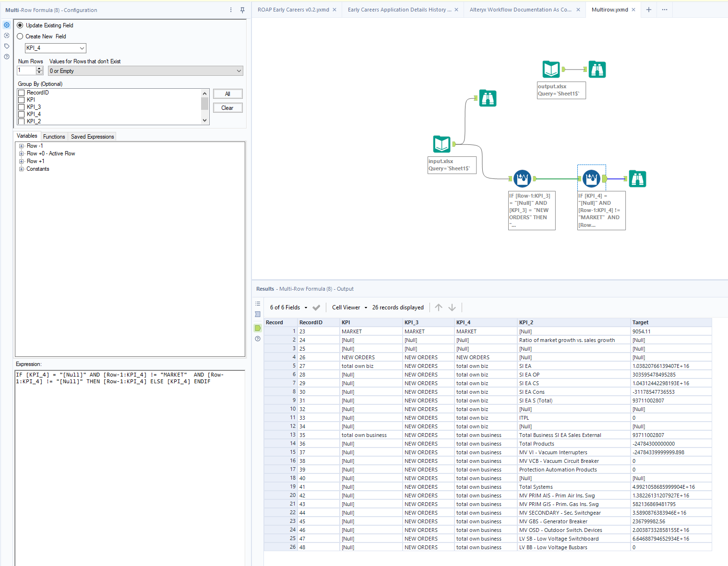
Task: Select the input.xlsx Input Data tool on canvas
Action: point(442,144)
